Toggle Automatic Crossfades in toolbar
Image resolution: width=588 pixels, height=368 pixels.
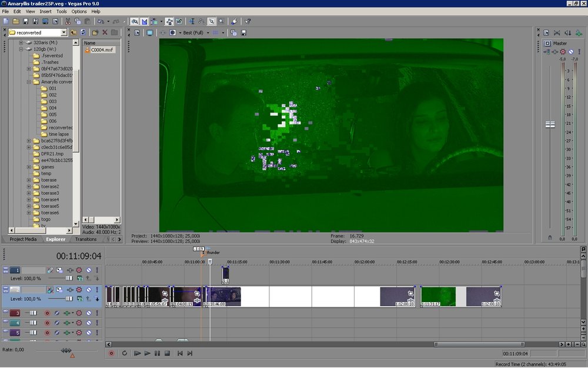(145, 21)
